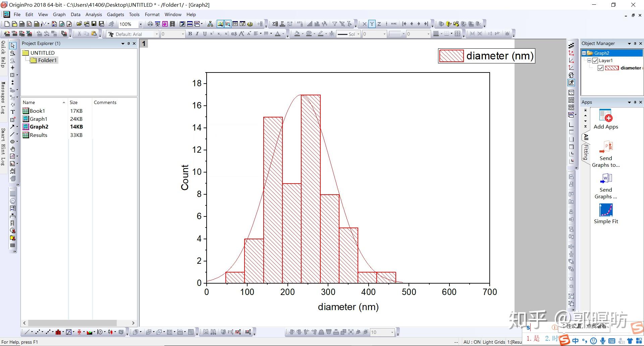The height and width of the screenshot is (346, 644).
Task: Click the Save Project icon
Action: coord(94,24)
